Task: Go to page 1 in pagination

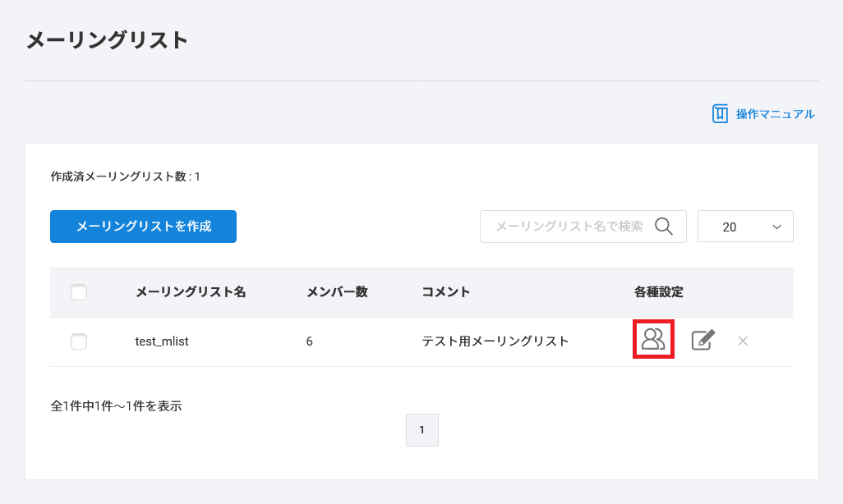Action: pyautogui.click(x=421, y=429)
